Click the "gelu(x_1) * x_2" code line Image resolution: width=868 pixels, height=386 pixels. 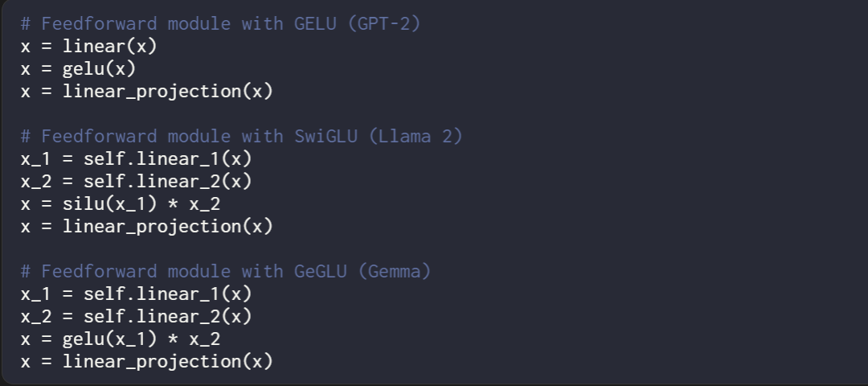coord(121,339)
